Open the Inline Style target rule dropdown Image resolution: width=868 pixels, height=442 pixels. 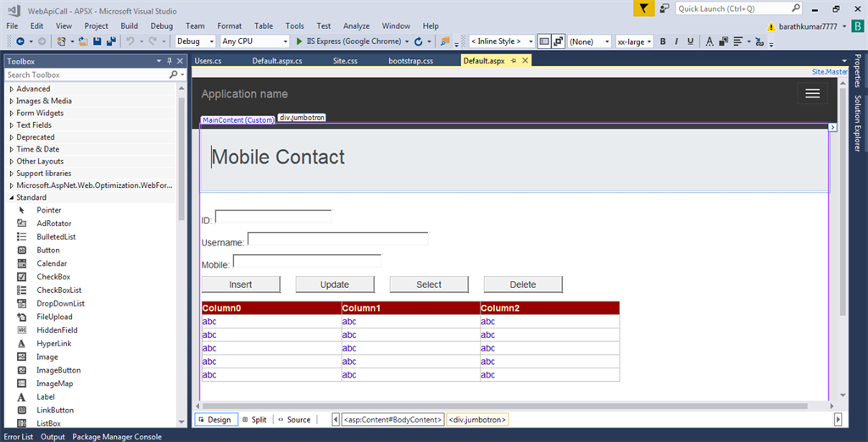click(x=502, y=41)
